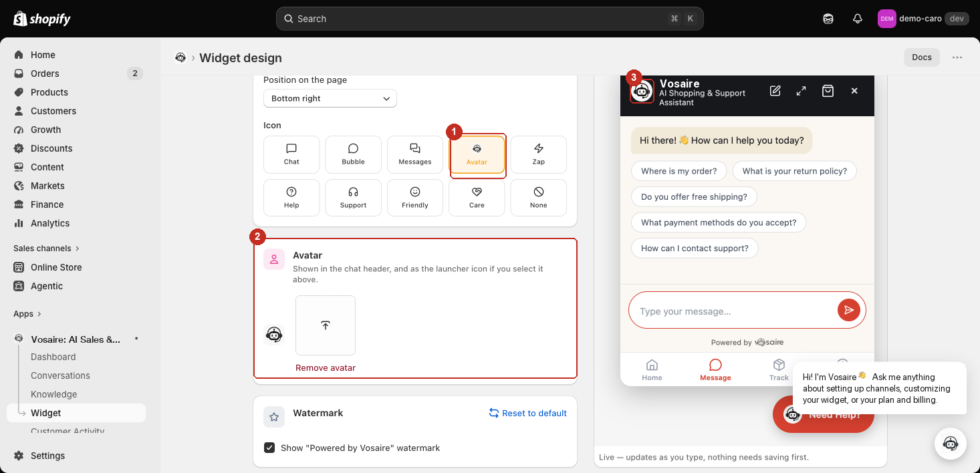The height and width of the screenshot is (473, 980).
Task: Open Customers in the sidebar
Action: point(76,111)
